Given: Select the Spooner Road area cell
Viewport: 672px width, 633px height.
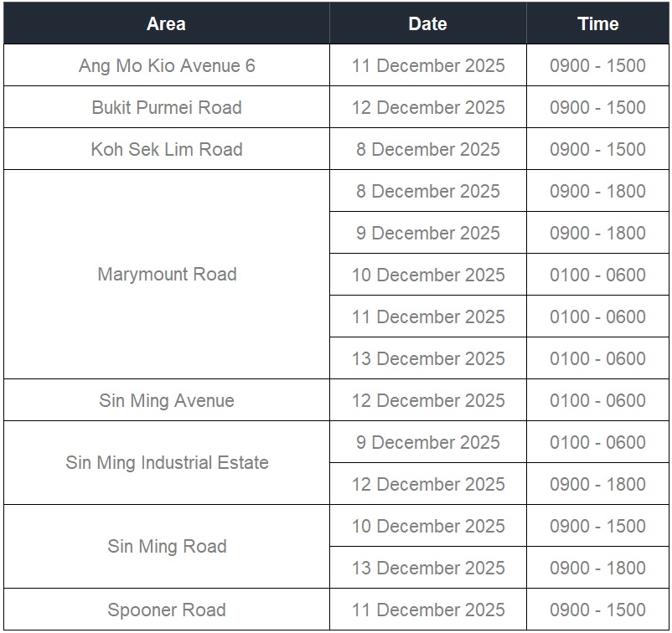Looking at the screenshot, I should 167,610.
